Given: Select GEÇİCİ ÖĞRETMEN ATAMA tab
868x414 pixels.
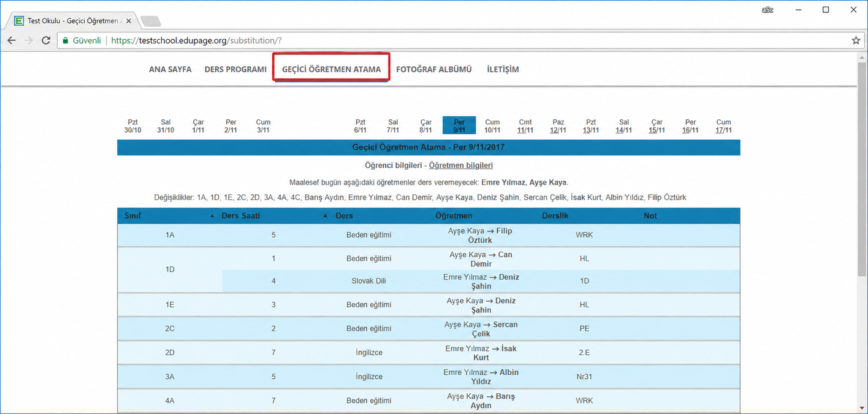Looking at the screenshot, I should [331, 69].
